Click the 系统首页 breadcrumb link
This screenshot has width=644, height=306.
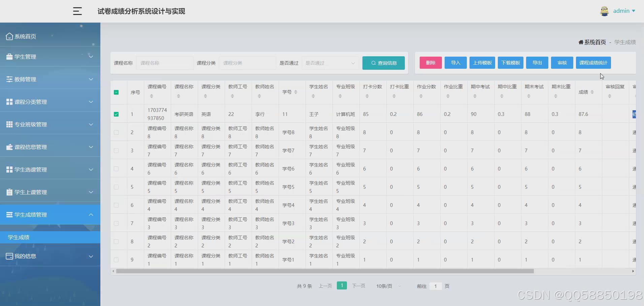pos(595,42)
